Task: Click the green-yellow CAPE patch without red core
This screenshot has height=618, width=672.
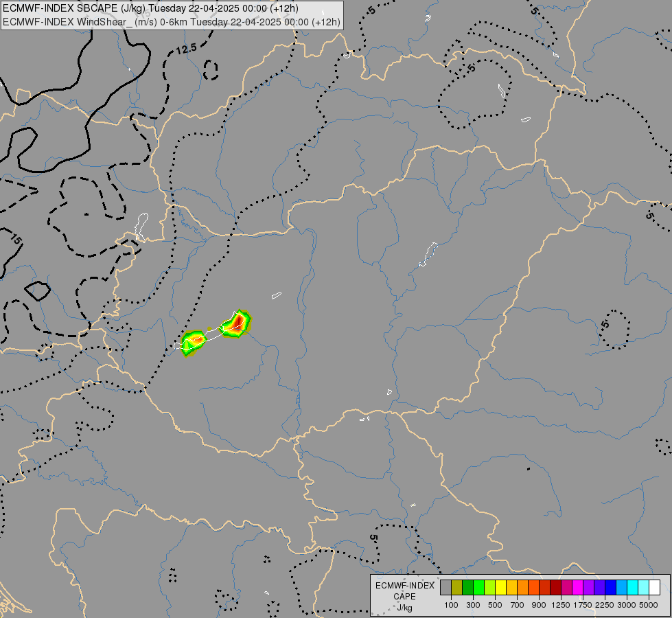Action: click(x=193, y=342)
